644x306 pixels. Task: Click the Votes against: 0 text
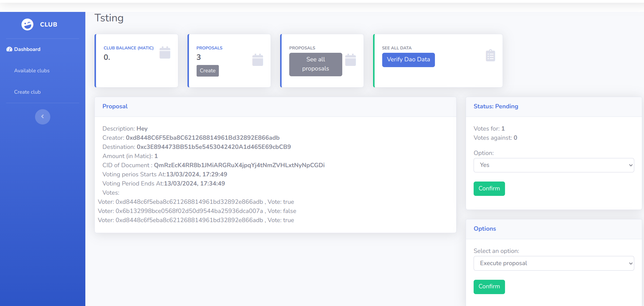495,138
